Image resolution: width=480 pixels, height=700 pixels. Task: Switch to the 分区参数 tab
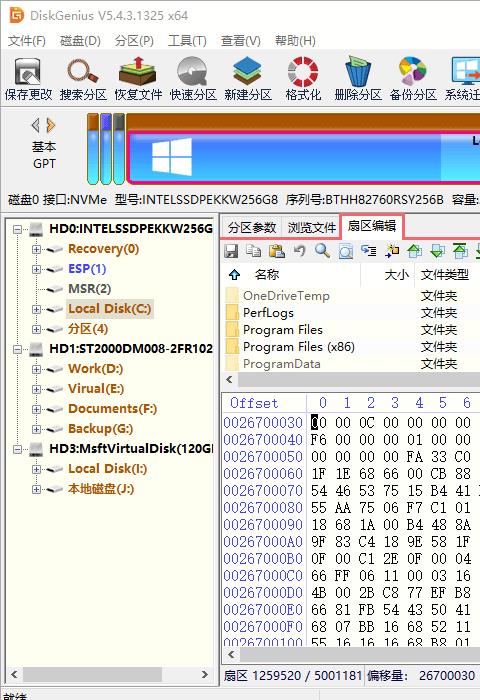click(x=252, y=227)
